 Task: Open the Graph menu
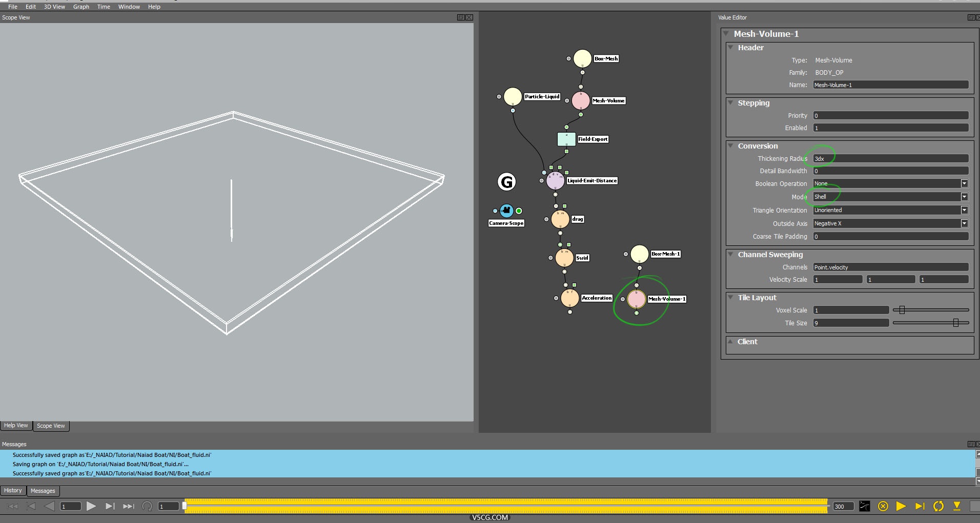[x=81, y=7]
